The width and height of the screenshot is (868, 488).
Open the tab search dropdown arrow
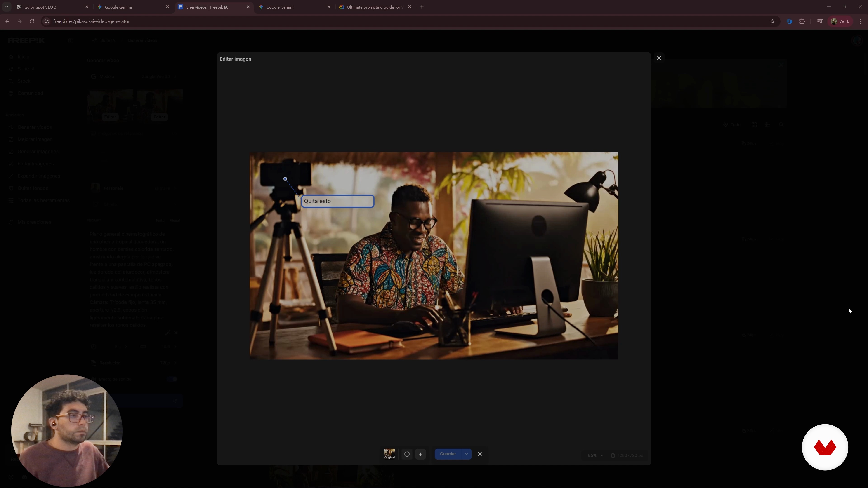[6, 7]
